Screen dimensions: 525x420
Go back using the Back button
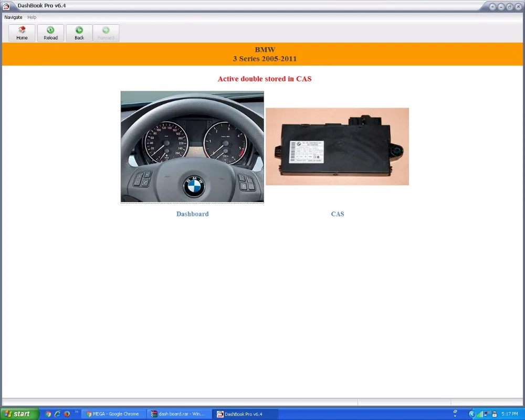click(79, 33)
